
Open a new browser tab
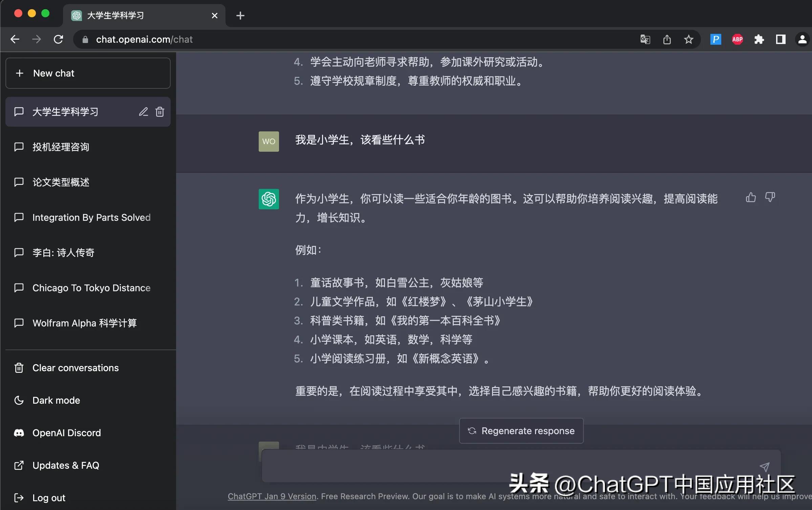pyautogui.click(x=240, y=15)
